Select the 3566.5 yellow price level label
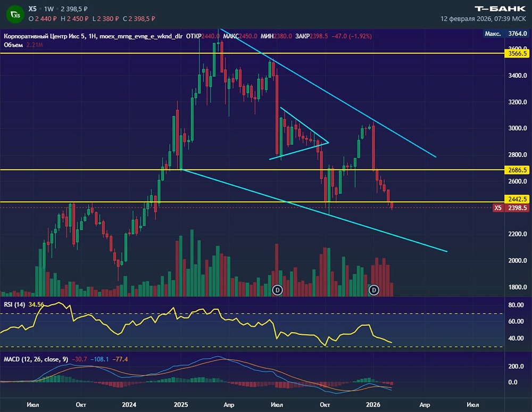Viewport: 532px width, 412px height. (x=517, y=53)
